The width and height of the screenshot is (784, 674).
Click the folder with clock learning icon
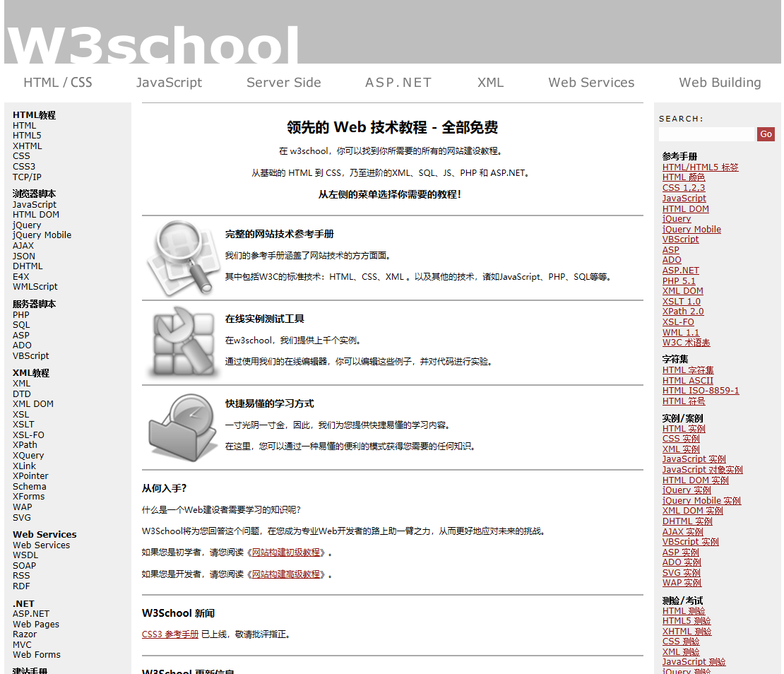coord(184,427)
